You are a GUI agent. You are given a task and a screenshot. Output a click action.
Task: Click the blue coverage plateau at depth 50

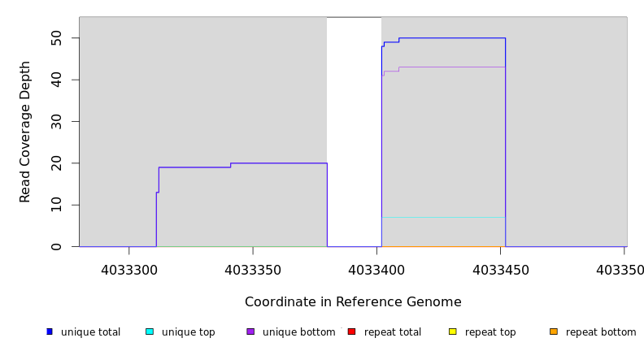[451, 37]
